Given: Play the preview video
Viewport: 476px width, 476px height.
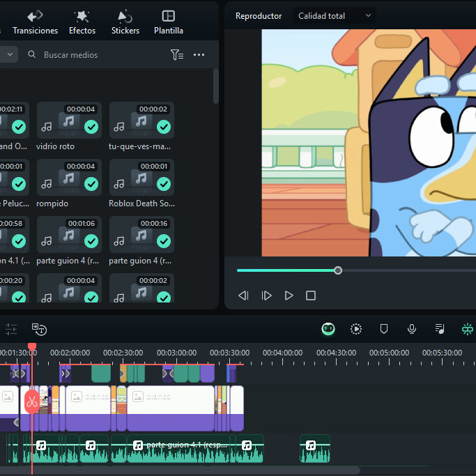Looking at the screenshot, I should tap(289, 295).
